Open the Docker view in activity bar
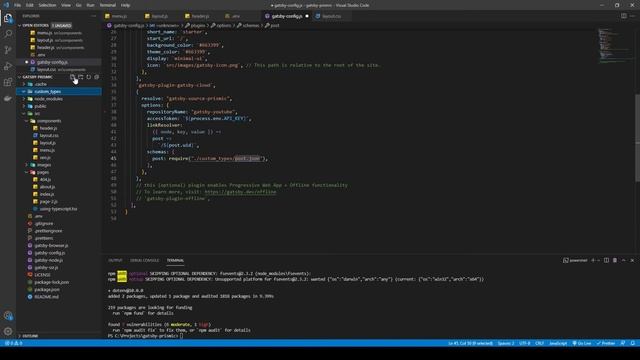 tap(8, 98)
